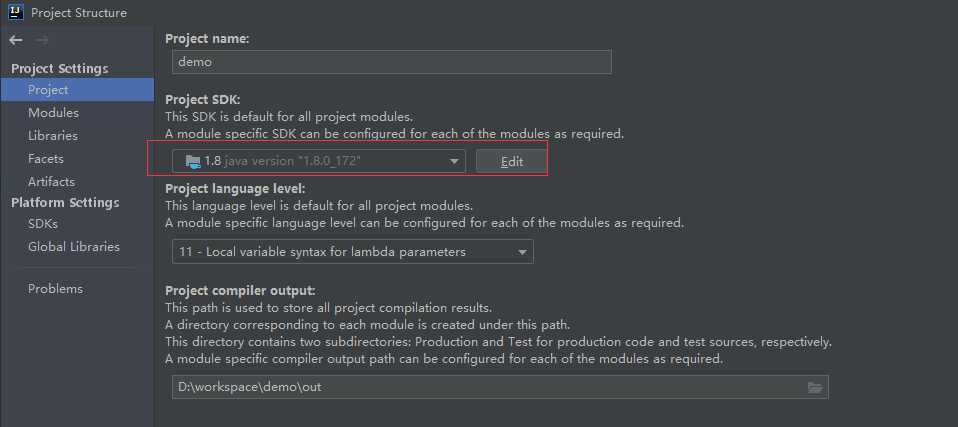The width and height of the screenshot is (958, 427).
Task: Click the IntelliJ IDEA logo icon
Action: 16,12
